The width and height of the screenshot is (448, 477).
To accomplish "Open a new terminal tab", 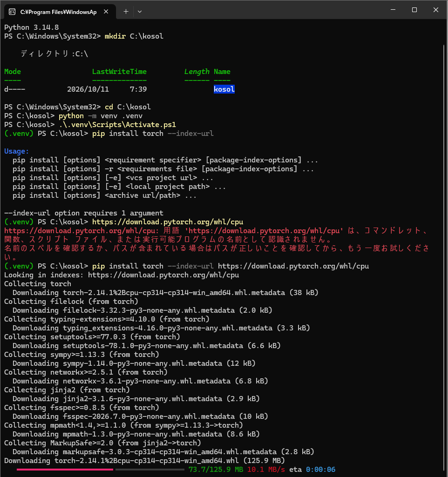I will click(x=126, y=12).
